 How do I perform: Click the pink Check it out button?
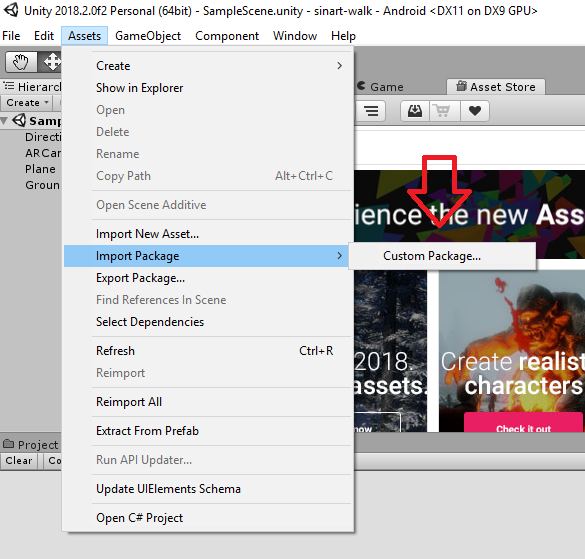[523, 423]
